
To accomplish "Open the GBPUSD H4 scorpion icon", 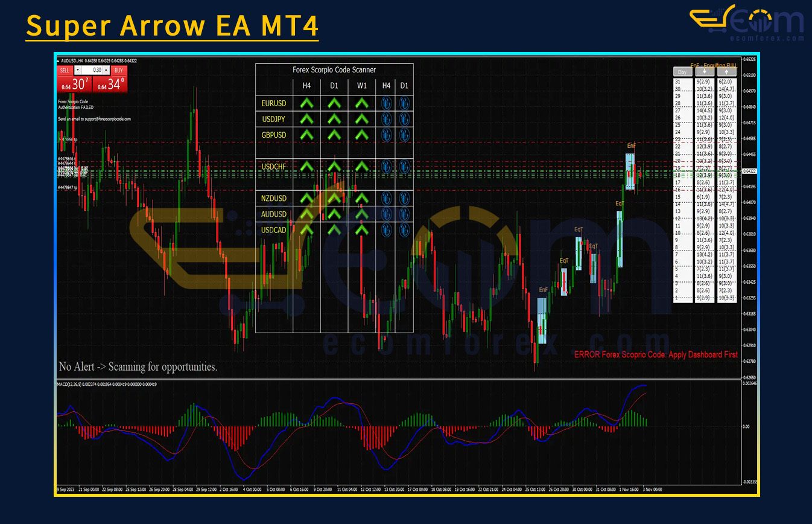I will (386, 135).
